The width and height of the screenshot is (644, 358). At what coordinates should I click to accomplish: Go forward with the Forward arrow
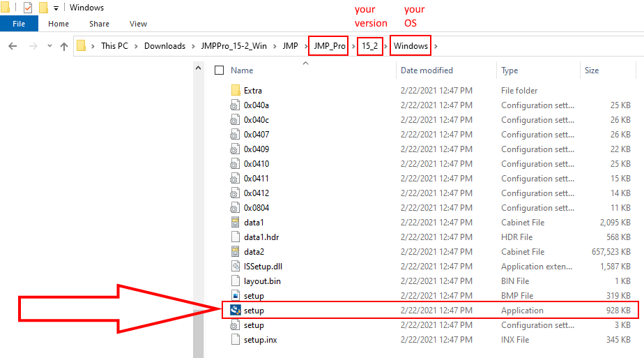[33, 46]
